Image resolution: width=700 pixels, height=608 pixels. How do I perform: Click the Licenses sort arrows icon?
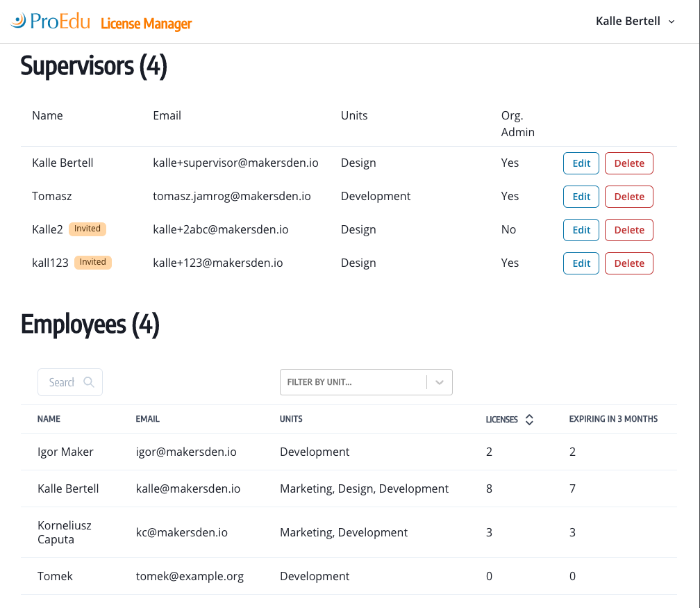pos(529,420)
